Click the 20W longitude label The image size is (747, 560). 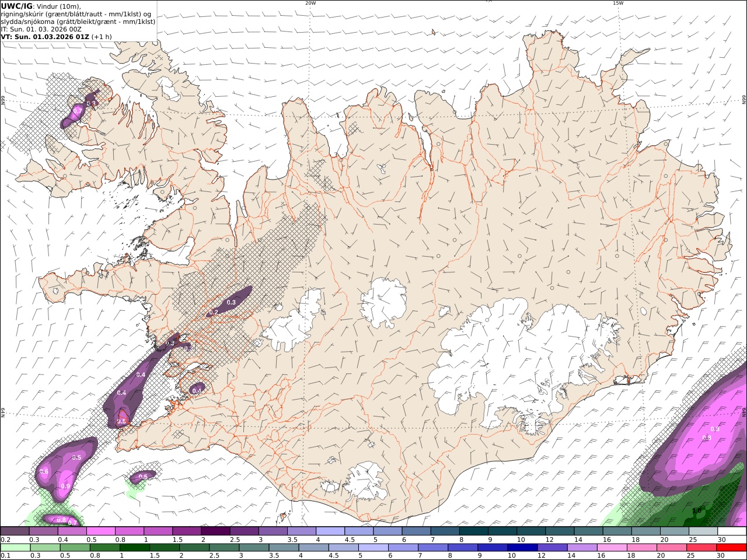pos(310,3)
